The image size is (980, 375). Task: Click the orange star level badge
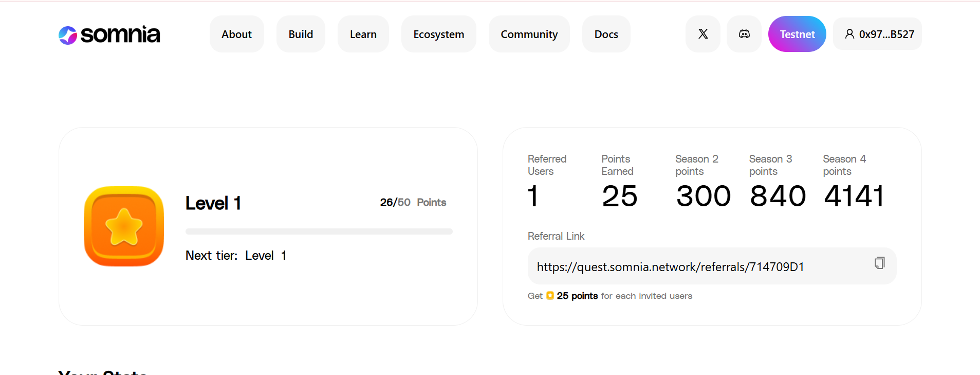click(124, 226)
